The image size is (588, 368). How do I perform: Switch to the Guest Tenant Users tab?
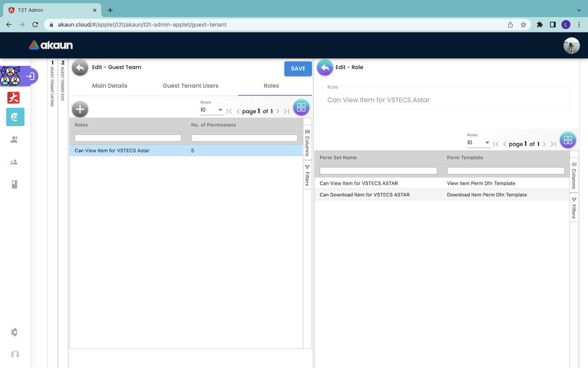coord(190,86)
